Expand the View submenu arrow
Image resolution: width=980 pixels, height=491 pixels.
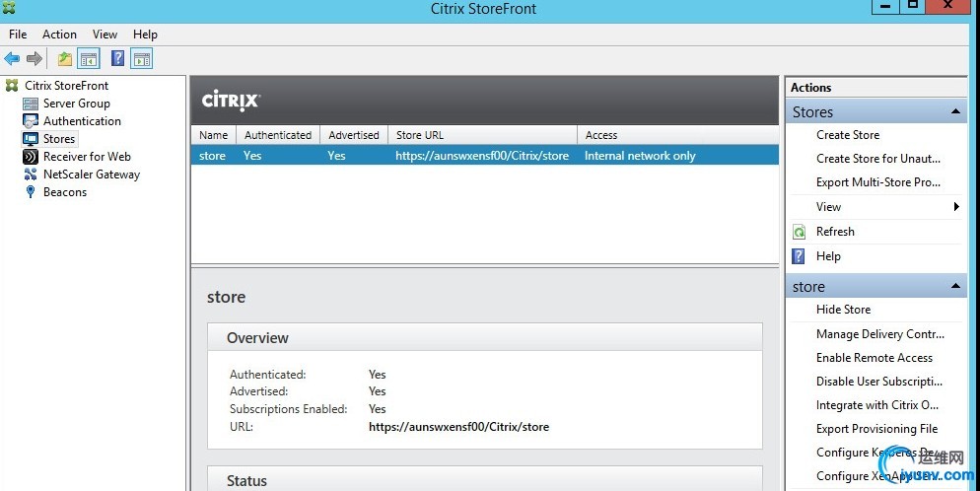(956, 207)
